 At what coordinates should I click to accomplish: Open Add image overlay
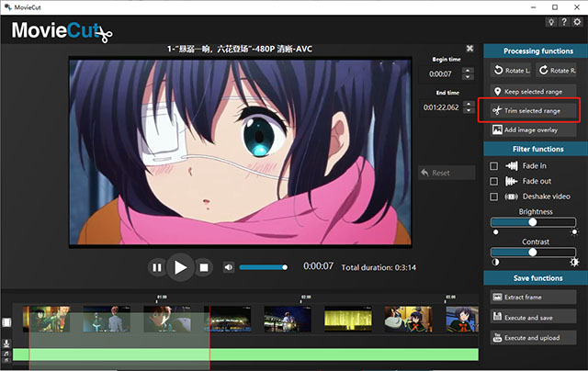tap(532, 130)
